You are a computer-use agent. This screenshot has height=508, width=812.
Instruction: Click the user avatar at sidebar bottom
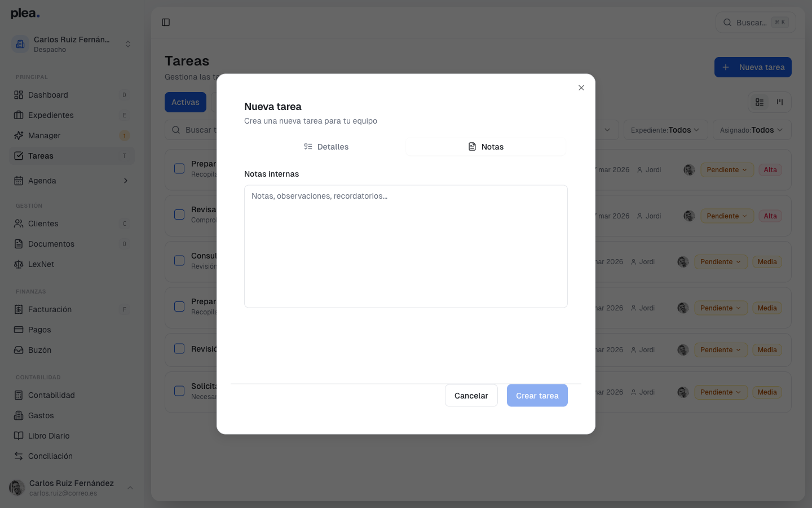(x=17, y=488)
